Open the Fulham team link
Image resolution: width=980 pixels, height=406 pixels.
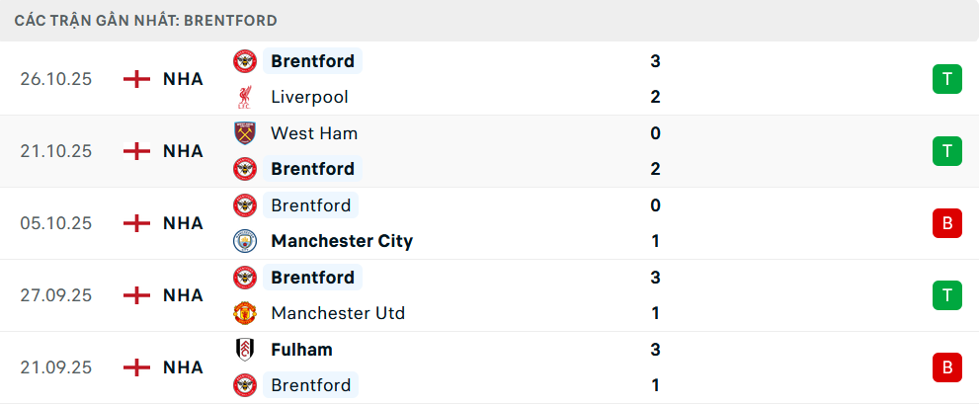point(301,350)
